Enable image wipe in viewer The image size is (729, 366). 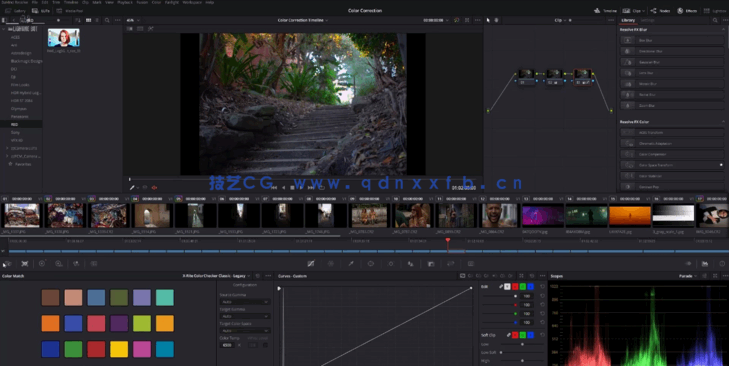(x=130, y=28)
